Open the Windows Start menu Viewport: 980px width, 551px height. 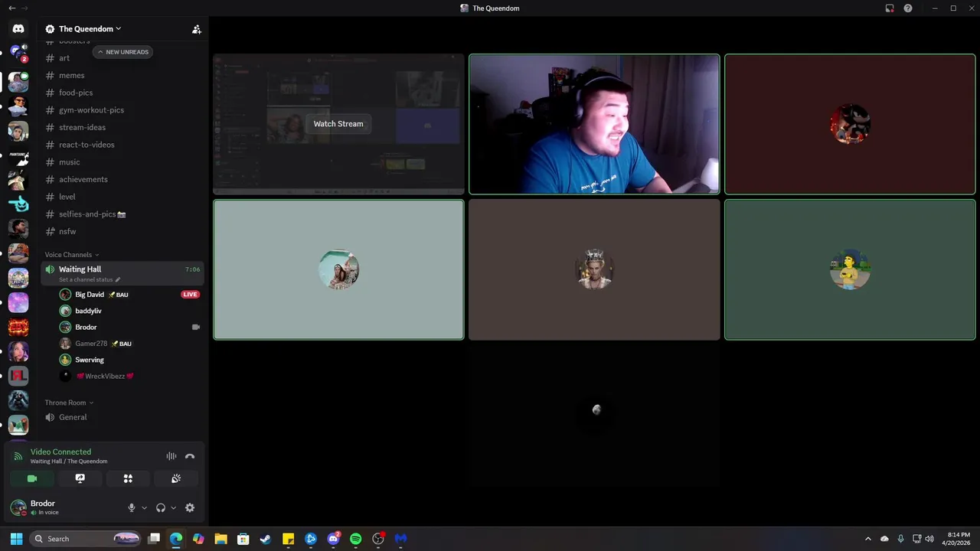point(16,539)
